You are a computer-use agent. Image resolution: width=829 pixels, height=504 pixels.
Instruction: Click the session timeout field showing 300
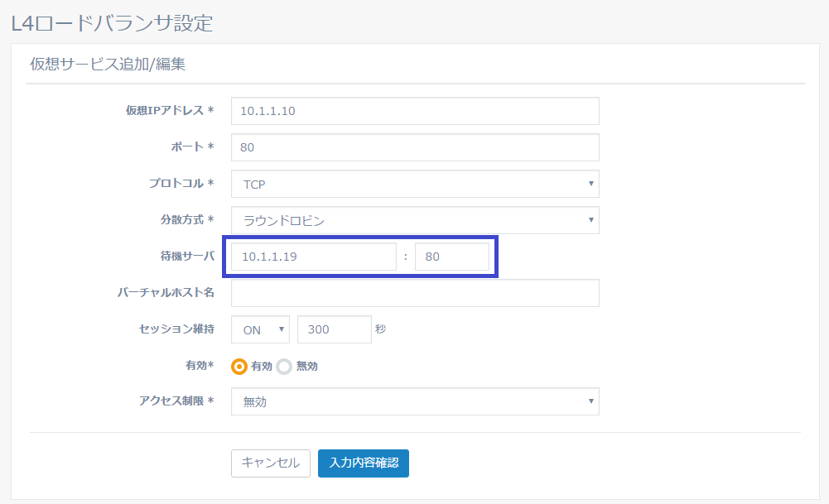[x=334, y=329]
